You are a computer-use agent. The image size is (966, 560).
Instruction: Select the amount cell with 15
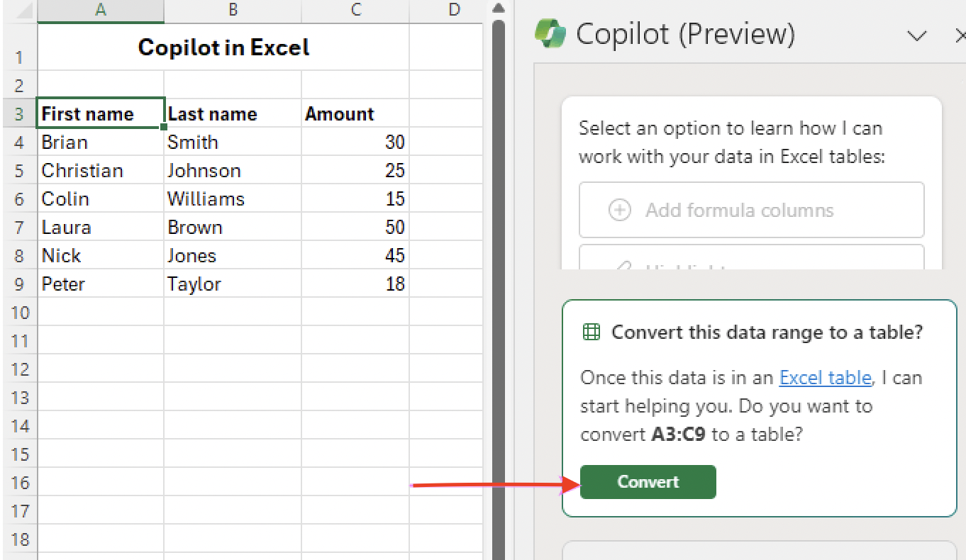(x=355, y=198)
